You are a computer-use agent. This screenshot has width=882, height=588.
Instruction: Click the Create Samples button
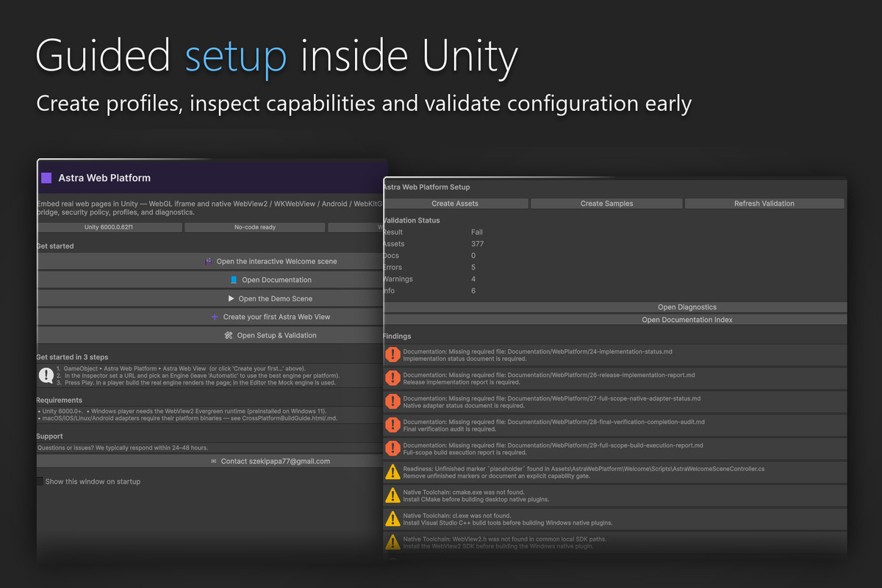click(606, 204)
